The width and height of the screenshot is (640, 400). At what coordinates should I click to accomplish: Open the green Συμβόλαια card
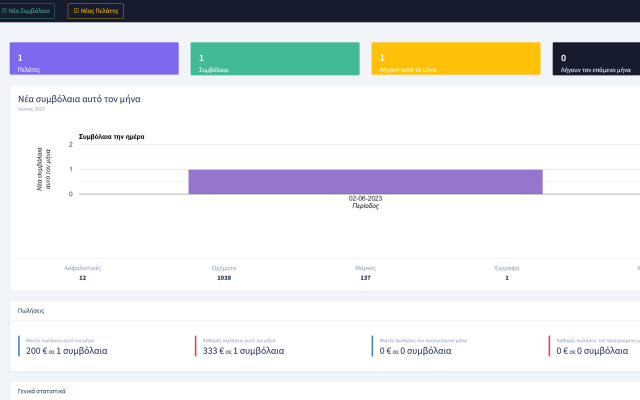click(274, 59)
